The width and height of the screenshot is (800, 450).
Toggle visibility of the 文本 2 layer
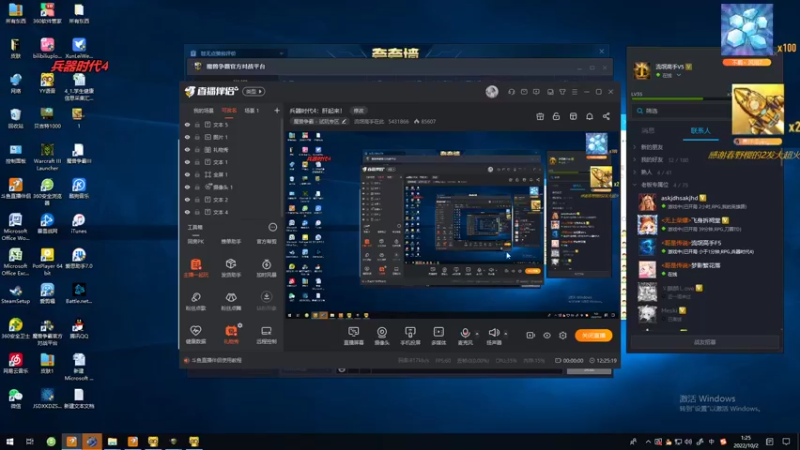187,200
